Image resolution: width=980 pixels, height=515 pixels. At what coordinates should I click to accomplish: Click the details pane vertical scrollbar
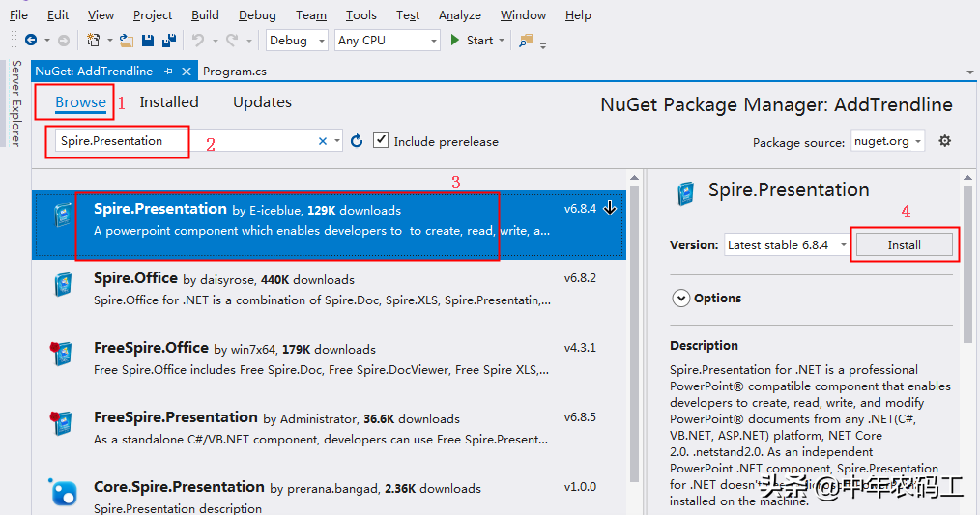pos(967,263)
